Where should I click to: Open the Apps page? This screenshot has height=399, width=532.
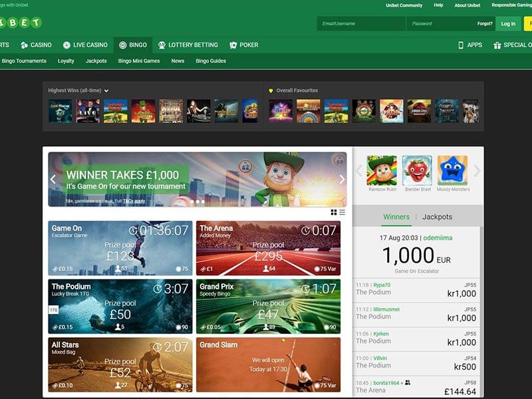[470, 45]
